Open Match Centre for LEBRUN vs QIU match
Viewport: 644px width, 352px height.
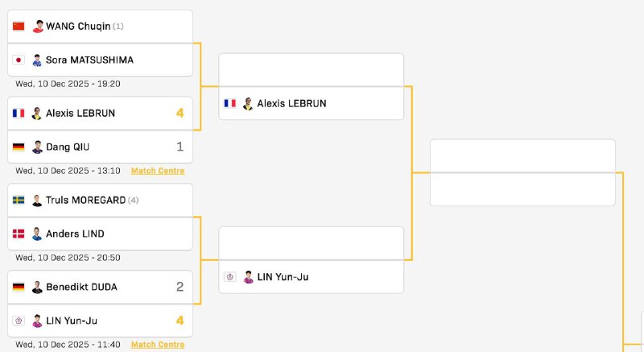click(x=158, y=171)
